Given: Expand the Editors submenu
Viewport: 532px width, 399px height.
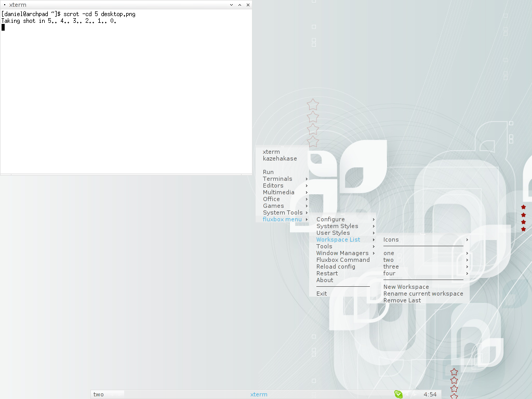Looking at the screenshot, I should [x=282, y=185].
